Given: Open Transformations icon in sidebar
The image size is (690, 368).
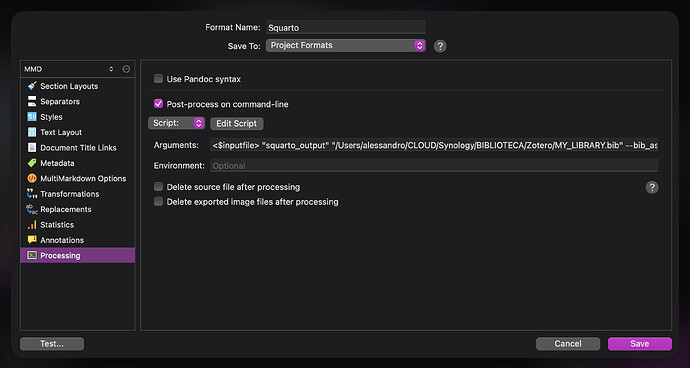Looking at the screenshot, I should (32, 194).
